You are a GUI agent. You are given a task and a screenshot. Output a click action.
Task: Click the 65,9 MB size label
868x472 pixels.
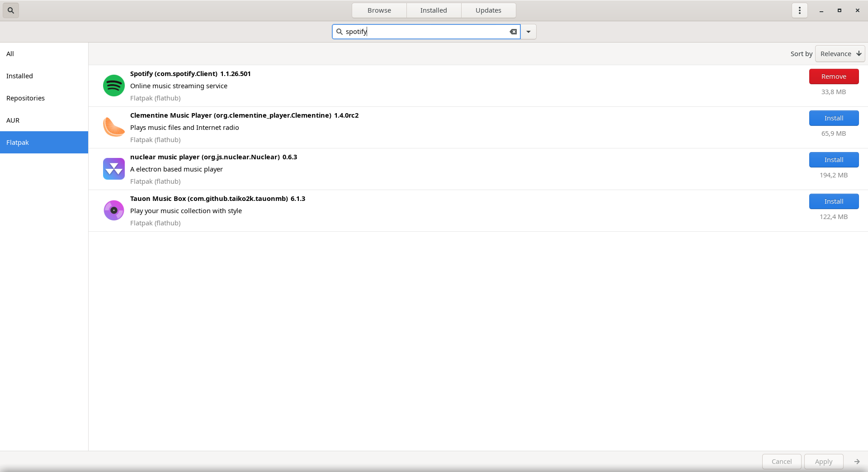pyautogui.click(x=834, y=133)
